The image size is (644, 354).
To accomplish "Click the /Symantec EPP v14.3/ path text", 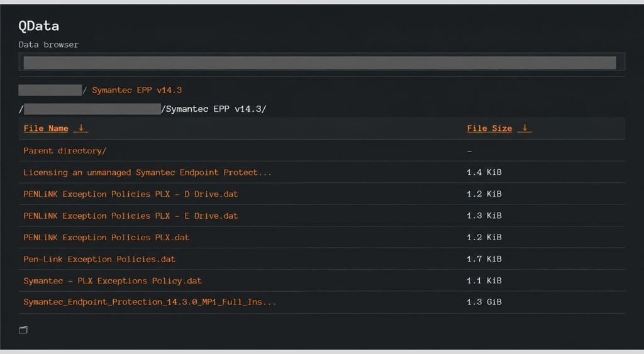I will click(214, 109).
